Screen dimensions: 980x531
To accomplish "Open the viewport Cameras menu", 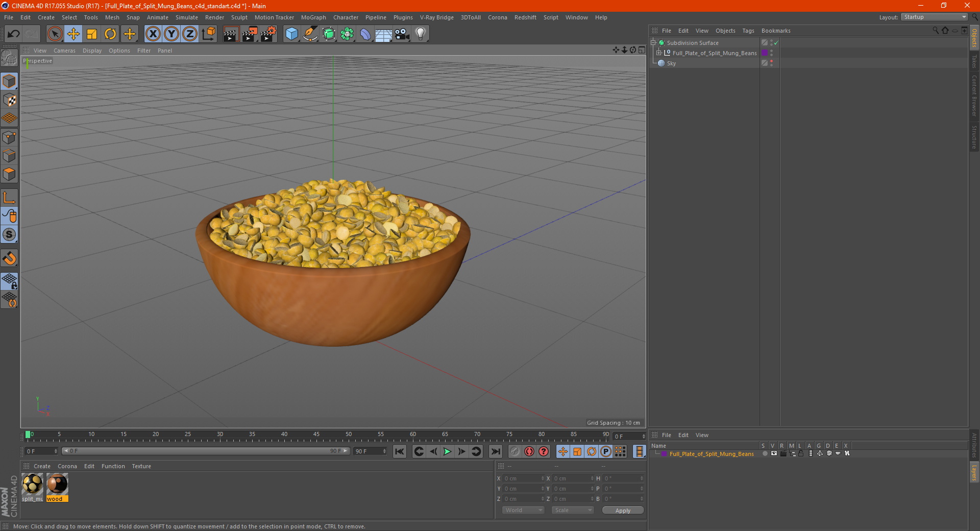I will pyautogui.click(x=64, y=51).
